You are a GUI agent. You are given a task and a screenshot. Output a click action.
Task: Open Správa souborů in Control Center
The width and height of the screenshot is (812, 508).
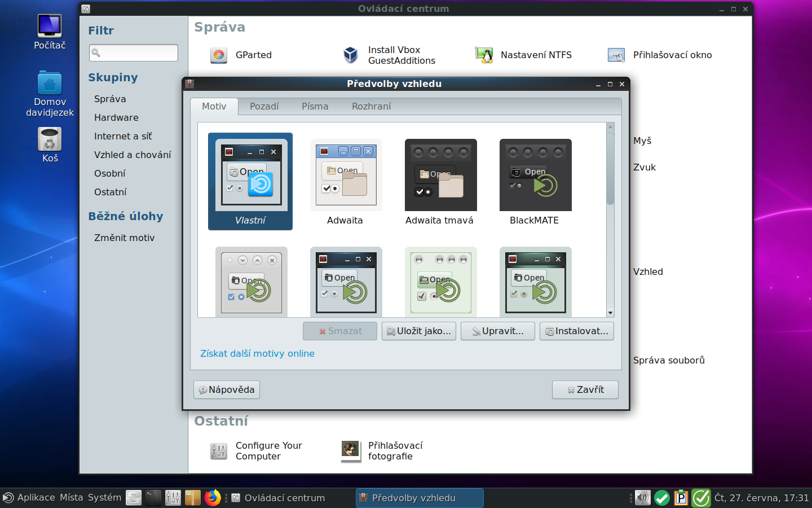coord(669,360)
